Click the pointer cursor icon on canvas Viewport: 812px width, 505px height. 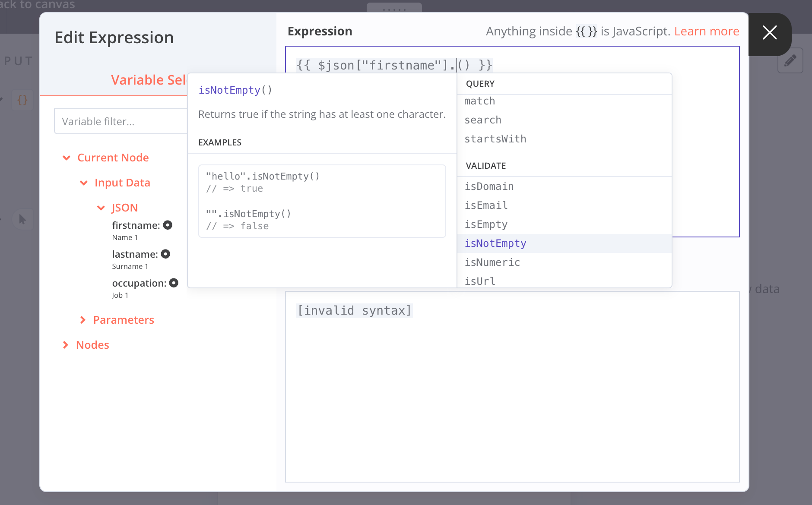point(22,220)
